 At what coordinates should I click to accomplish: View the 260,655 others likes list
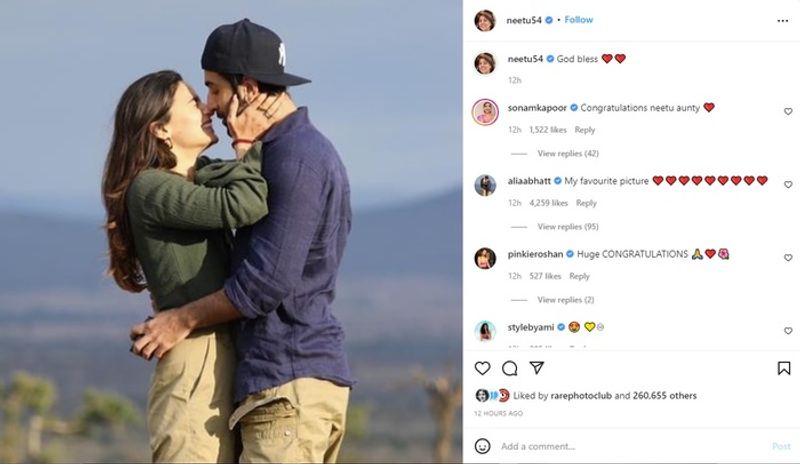(x=664, y=396)
